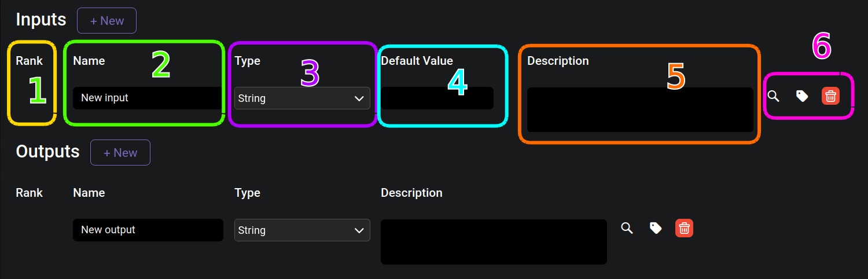This screenshot has width=868, height=279.
Task: Add a new input with + New
Action: (x=106, y=21)
